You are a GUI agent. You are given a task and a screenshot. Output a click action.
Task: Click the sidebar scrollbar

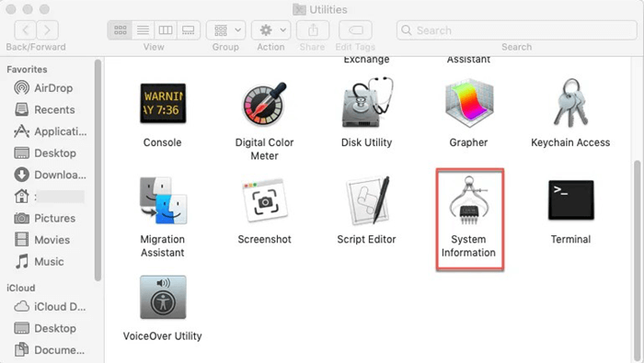coord(98,170)
